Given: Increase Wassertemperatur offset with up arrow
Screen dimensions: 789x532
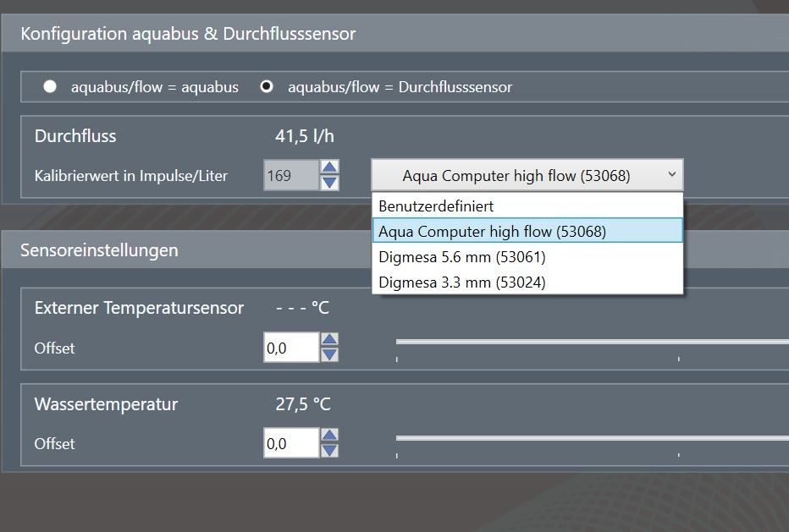Looking at the screenshot, I should [329, 436].
